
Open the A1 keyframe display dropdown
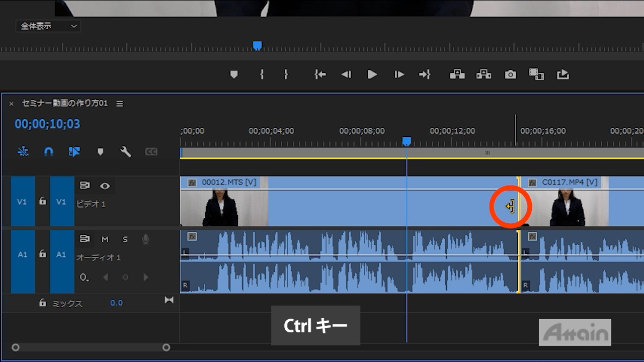click(x=85, y=277)
